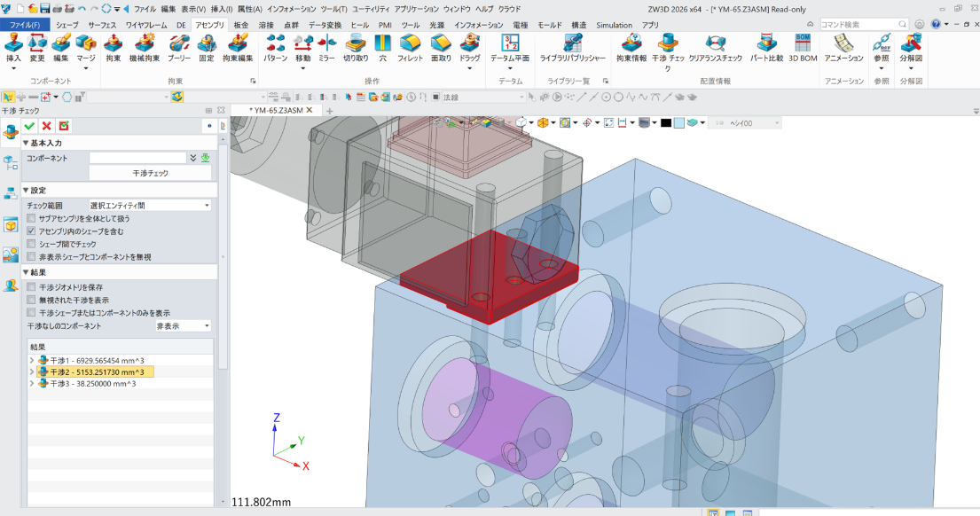Open the ファイル(F) menu

click(x=24, y=25)
